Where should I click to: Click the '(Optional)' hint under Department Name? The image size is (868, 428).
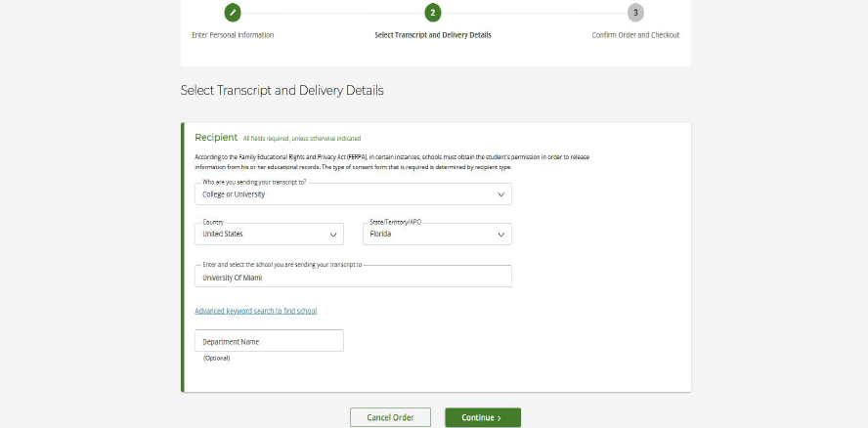(x=216, y=359)
